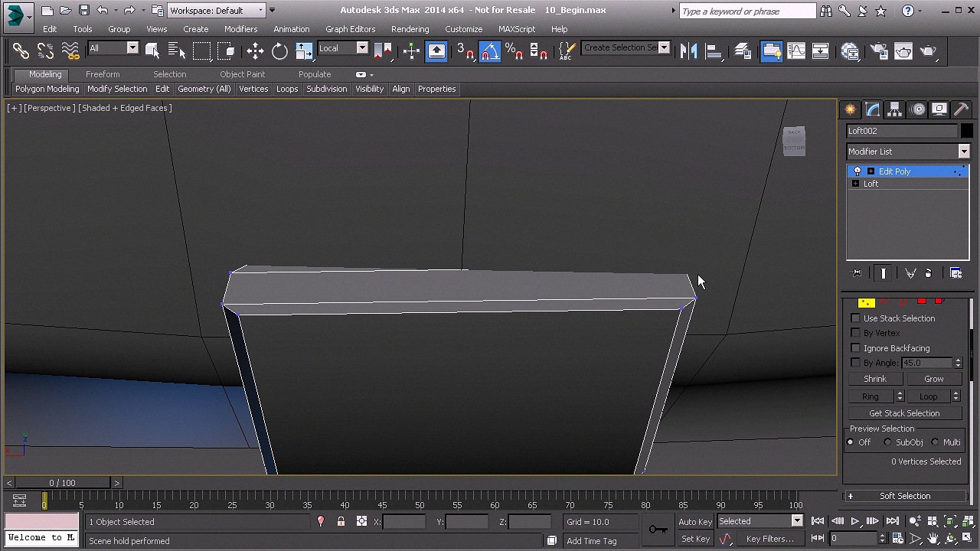Select the Off preview selection radio

click(851, 442)
